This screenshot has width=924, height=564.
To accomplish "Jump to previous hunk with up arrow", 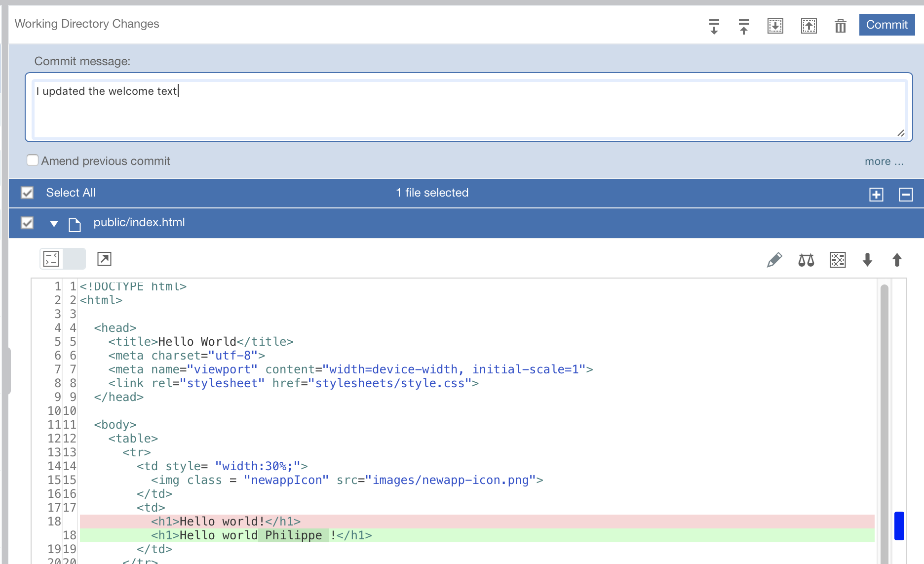I will pyautogui.click(x=896, y=260).
